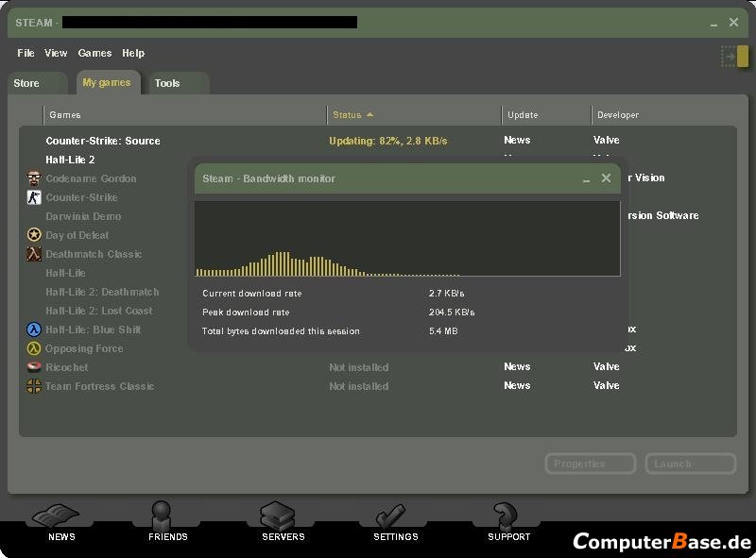Click the Updating: 82% status text
The width and height of the screenshot is (756, 558).
tap(388, 142)
